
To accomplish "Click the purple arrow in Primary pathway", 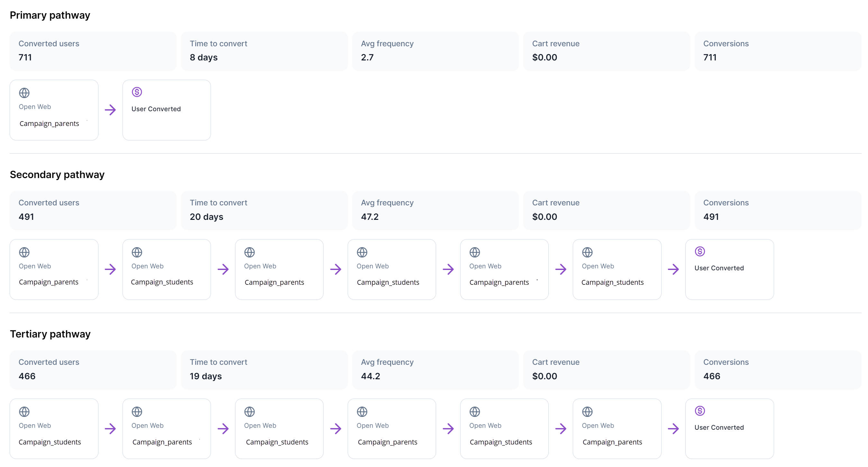I will (x=110, y=110).
